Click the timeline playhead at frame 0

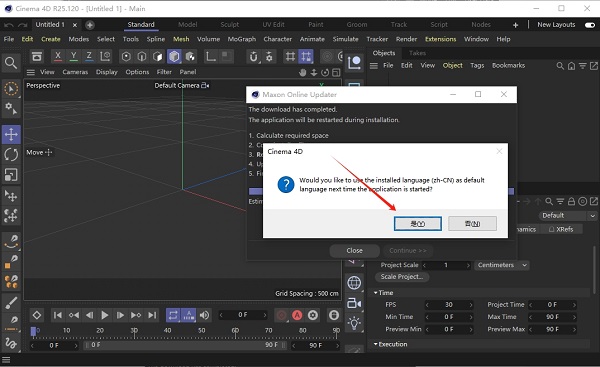34,331
